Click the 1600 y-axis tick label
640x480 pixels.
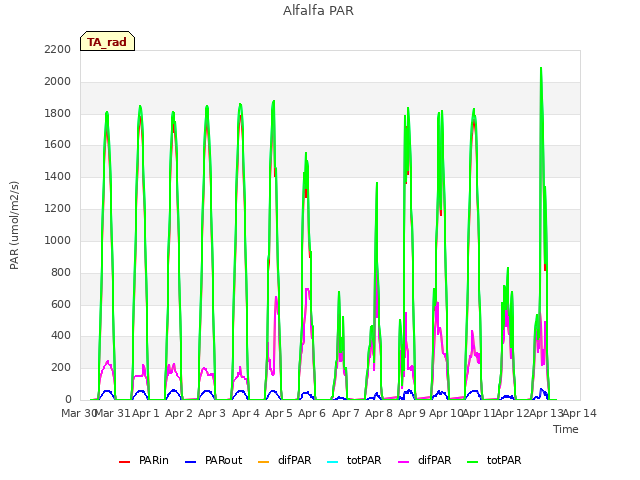pos(58,144)
